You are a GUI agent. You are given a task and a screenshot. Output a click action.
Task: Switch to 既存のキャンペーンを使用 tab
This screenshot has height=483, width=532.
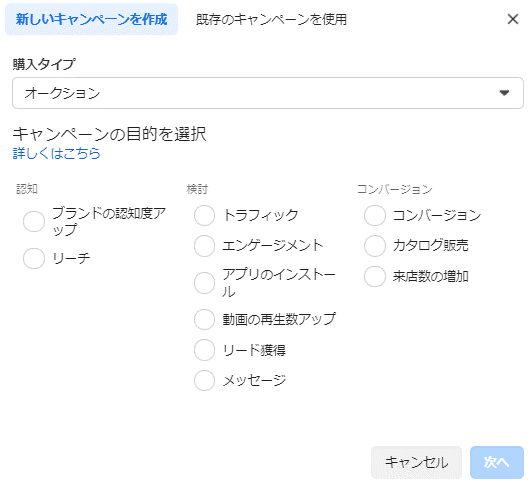(x=271, y=19)
